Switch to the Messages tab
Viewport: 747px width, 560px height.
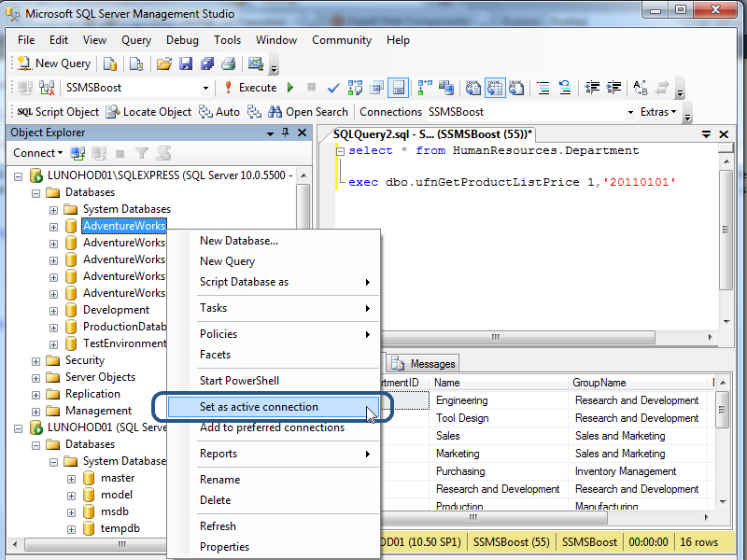click(423, 364)
